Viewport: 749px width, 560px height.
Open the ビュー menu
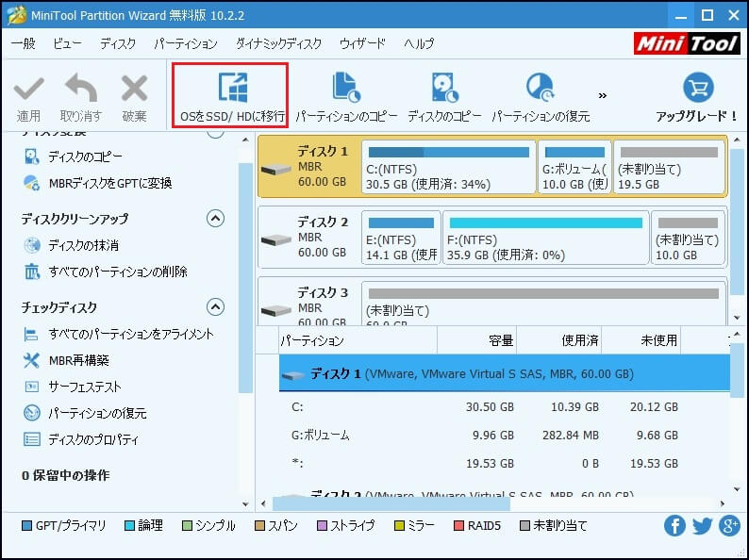pyautogui.click(x=67, y=44)
